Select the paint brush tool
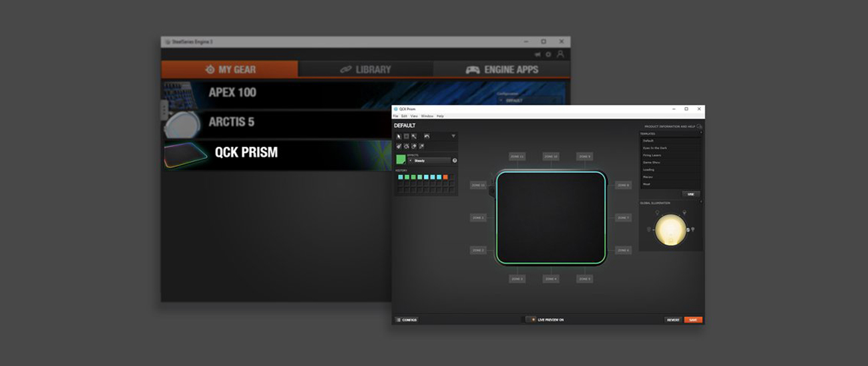Screen dimensions: 868x366 [x=399, y=146]
